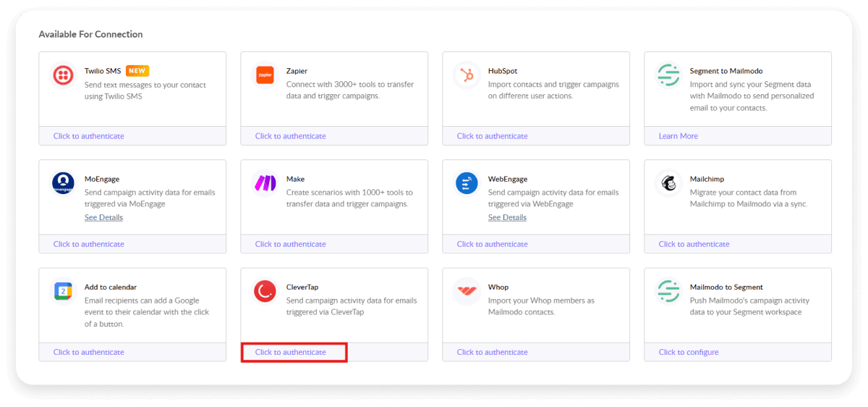Viewport: 868px width, 407px height.
Task: Open Learn More for Segment to Mailmodo
Action: pyautogui.click(x=678, y=136)
